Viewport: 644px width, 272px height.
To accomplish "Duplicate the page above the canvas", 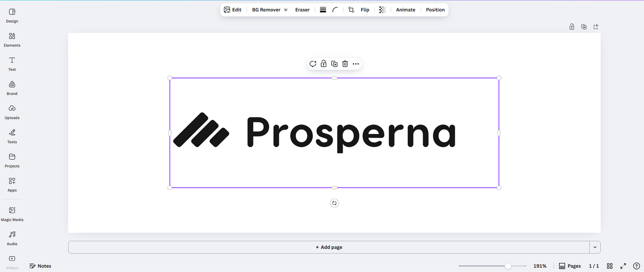I will click(584, 27).
